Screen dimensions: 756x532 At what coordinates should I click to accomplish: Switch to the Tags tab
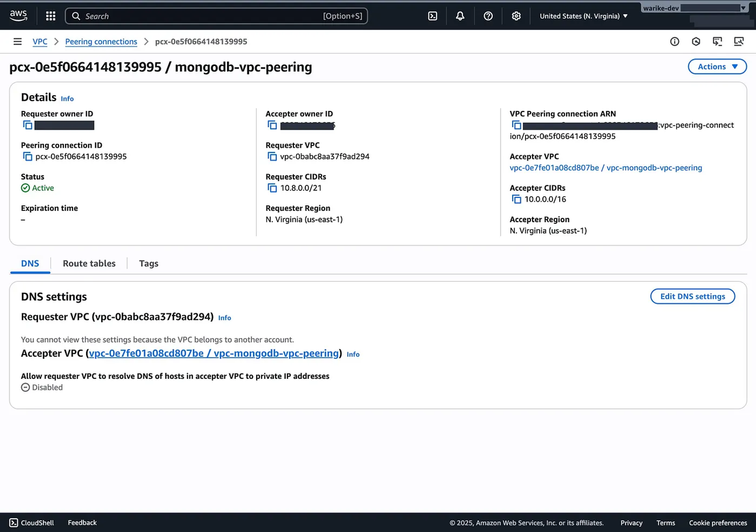click(x=149, y=264)
